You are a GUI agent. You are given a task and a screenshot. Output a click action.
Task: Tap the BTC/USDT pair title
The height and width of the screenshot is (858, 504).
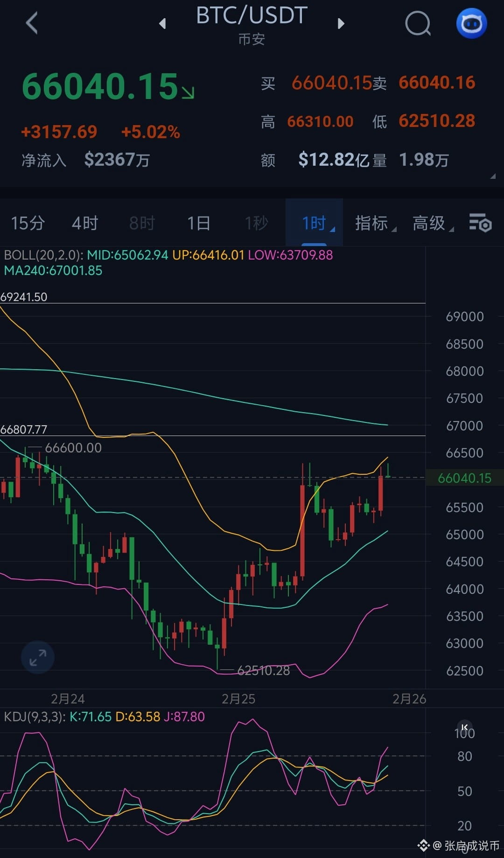coord(252,15)
